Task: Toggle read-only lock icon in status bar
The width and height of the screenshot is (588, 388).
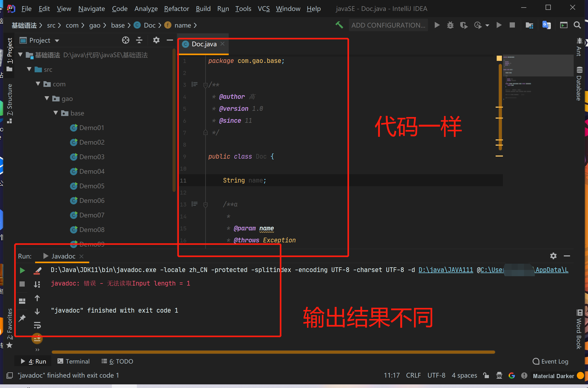Action: pos(486,375)
